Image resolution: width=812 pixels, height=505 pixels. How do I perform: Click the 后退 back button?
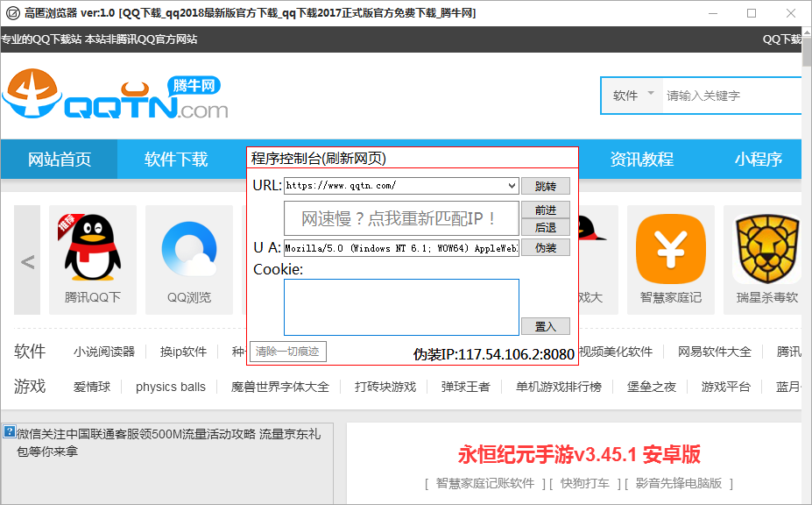tap(546, 227)
